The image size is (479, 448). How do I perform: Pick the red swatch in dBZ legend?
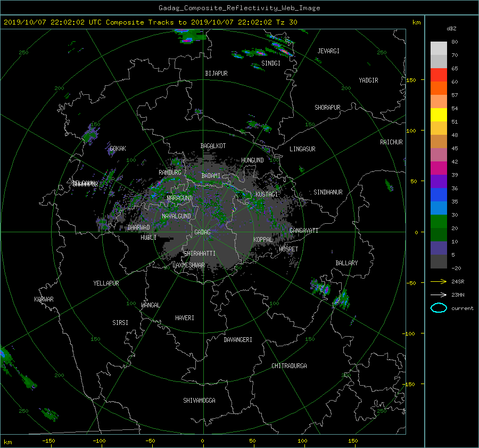pos(439,75)
